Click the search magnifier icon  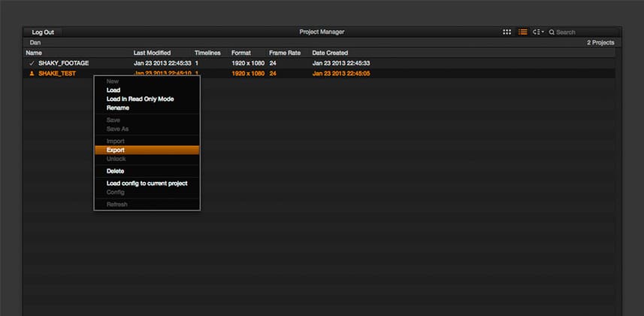[552, 32]
